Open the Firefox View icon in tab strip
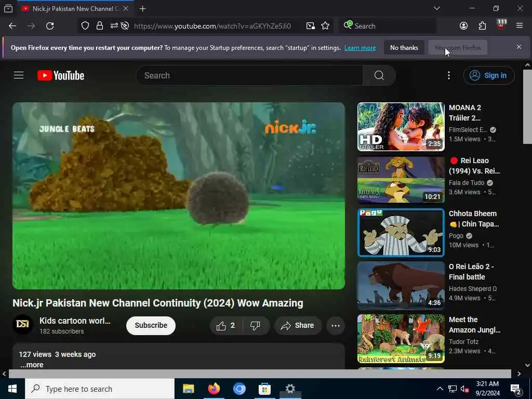Screen dimensions: 532x399 (8, 8)
